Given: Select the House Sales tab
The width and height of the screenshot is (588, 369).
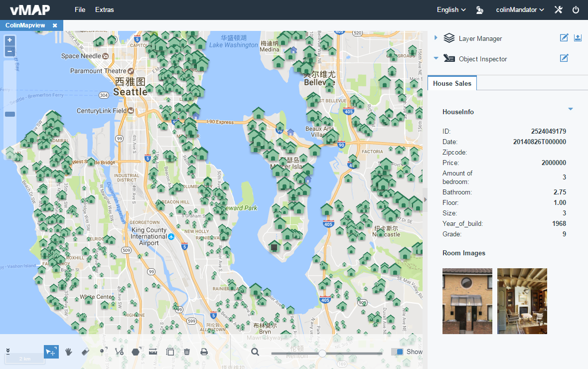Looking at the screenshot, I should tap(452, 83).
